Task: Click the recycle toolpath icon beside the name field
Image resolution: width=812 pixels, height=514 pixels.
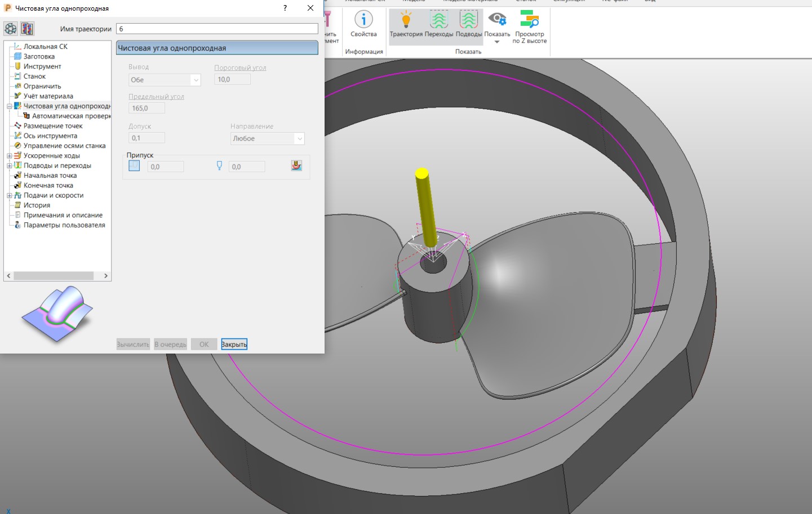Action: pyautogui.click(x=11, y=28)
